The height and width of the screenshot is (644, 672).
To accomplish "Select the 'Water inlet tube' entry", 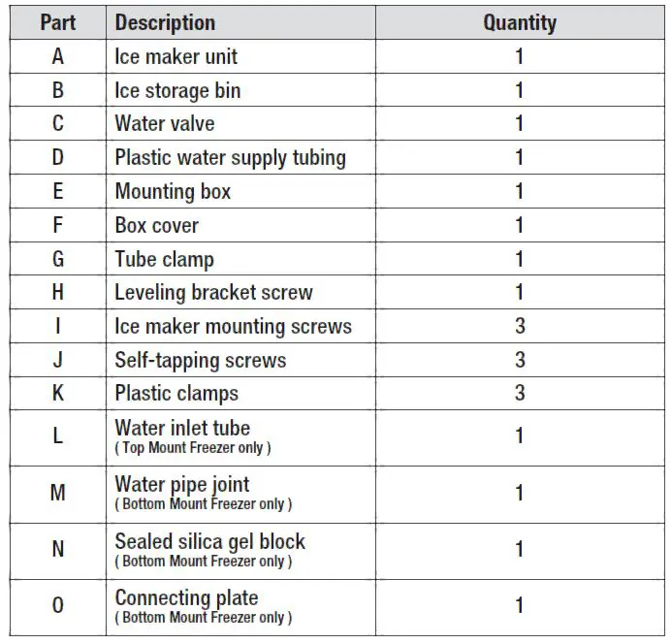I will [x=182, y=428].
